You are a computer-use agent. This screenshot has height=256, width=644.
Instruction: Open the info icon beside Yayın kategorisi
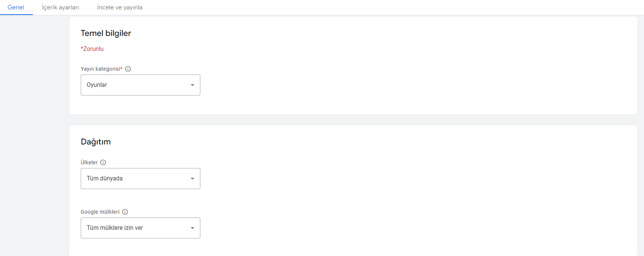coord(128,69)
